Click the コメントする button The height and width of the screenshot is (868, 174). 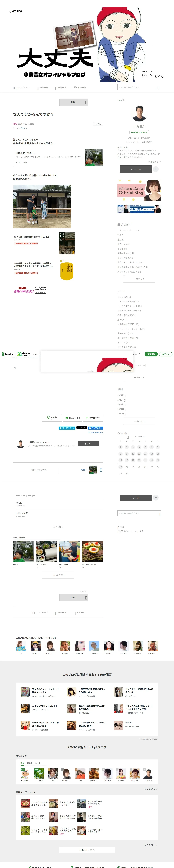[x=72, y=418]
